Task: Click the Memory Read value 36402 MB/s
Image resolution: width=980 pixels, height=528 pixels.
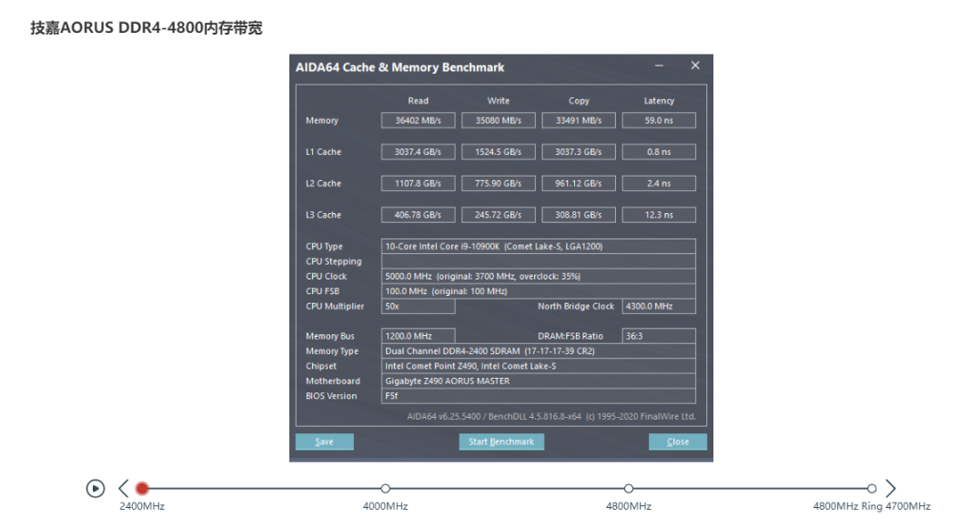Action: coord(418,120)
